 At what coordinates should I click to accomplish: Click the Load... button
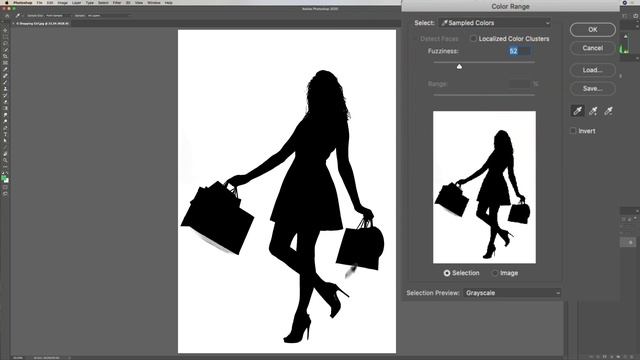tap(593, 70)
